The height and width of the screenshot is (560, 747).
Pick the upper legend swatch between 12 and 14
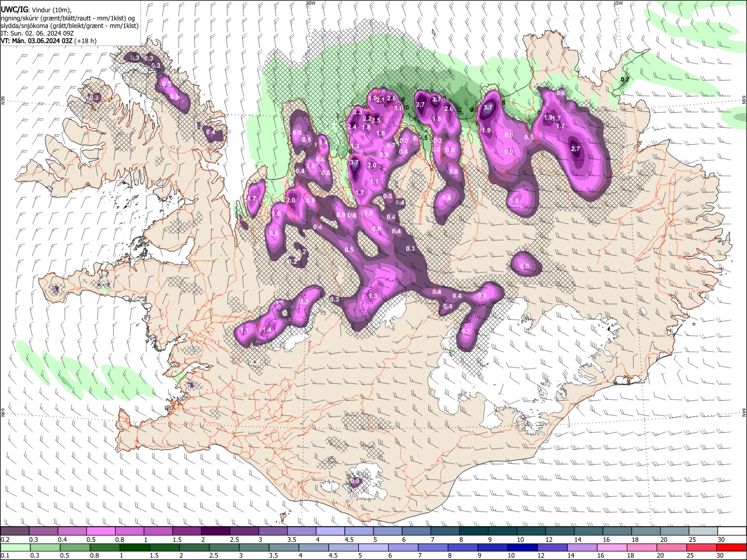click(x=558, y=531)
